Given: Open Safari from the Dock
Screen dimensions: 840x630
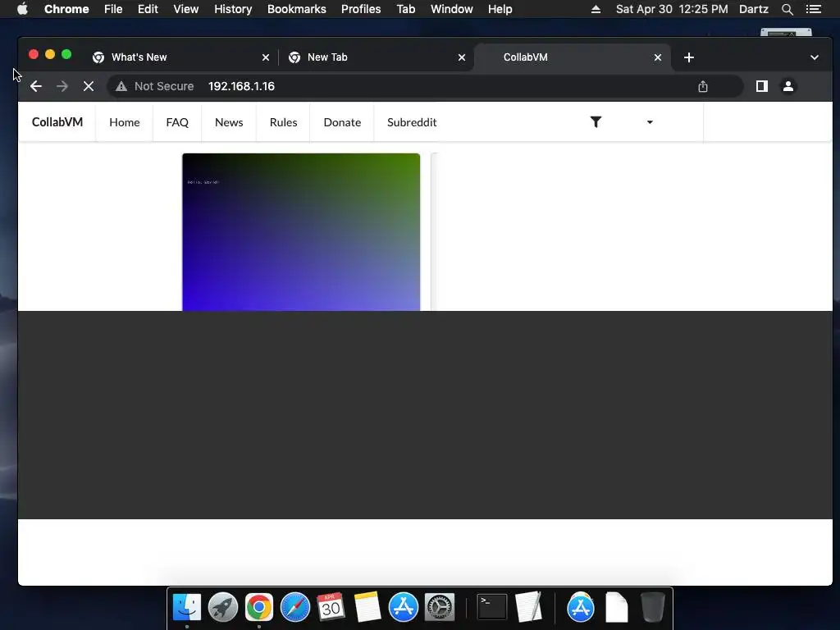Looking at the screenshot, I should (295, 608).
